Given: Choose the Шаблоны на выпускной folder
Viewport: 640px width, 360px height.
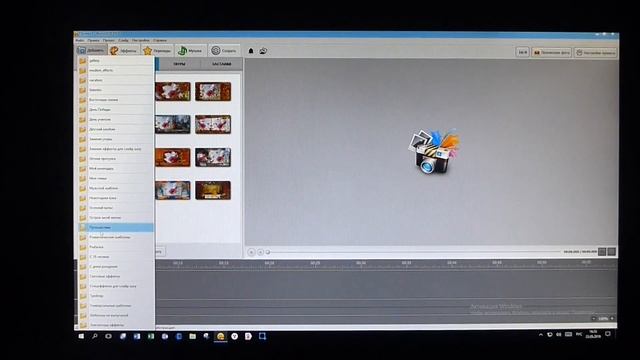Looking at the screenshot, I should 116,316.
